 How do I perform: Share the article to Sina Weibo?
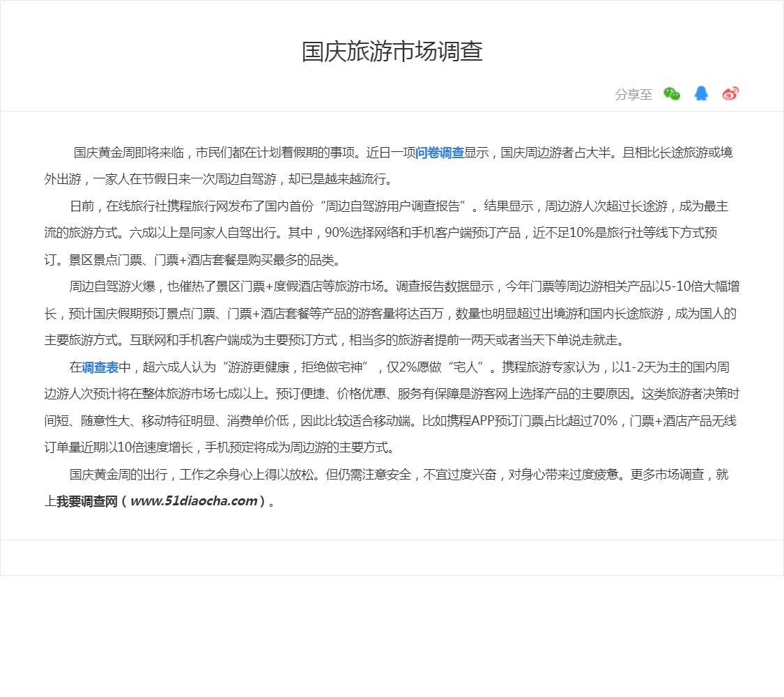(x=730, y=93)
